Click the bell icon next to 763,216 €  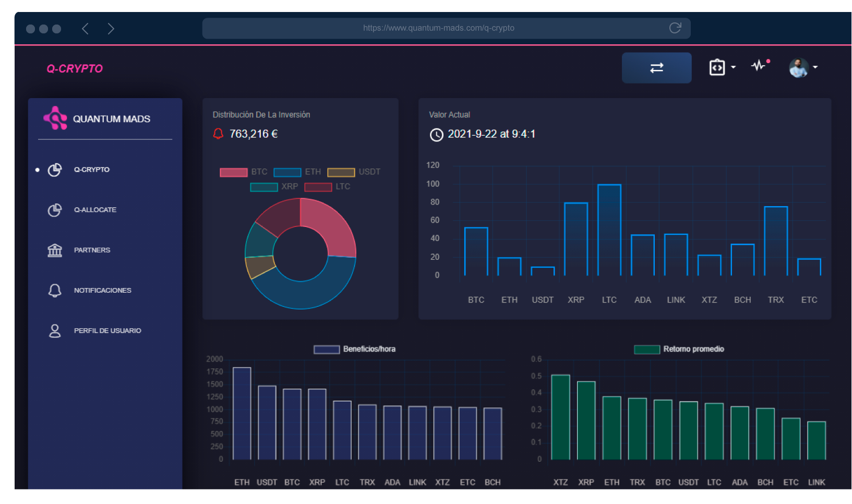218,134
